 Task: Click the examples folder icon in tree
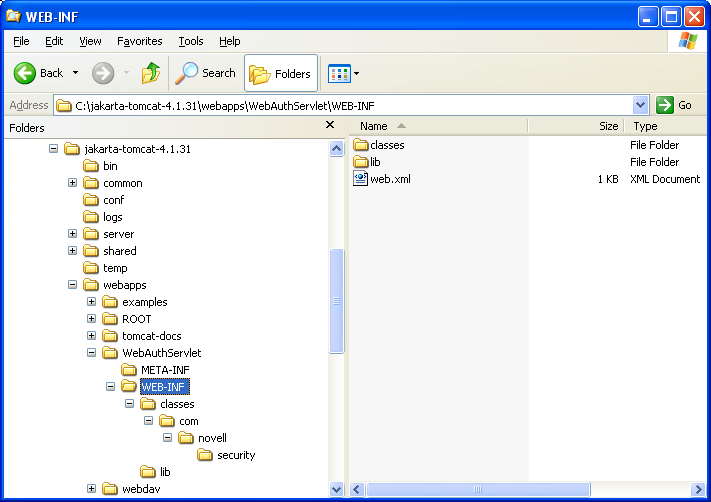point(110,302)
